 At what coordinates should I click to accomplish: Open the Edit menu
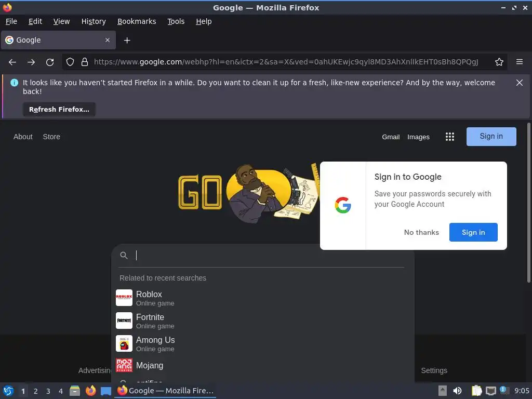click(x=35, y=21)
